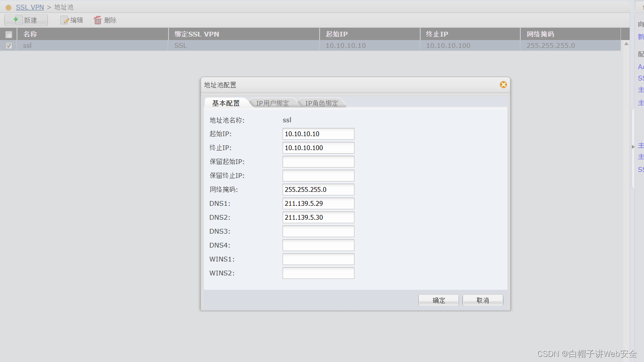Click the DNS1 input field
The image size is (644, 362).
pos(318,204)
